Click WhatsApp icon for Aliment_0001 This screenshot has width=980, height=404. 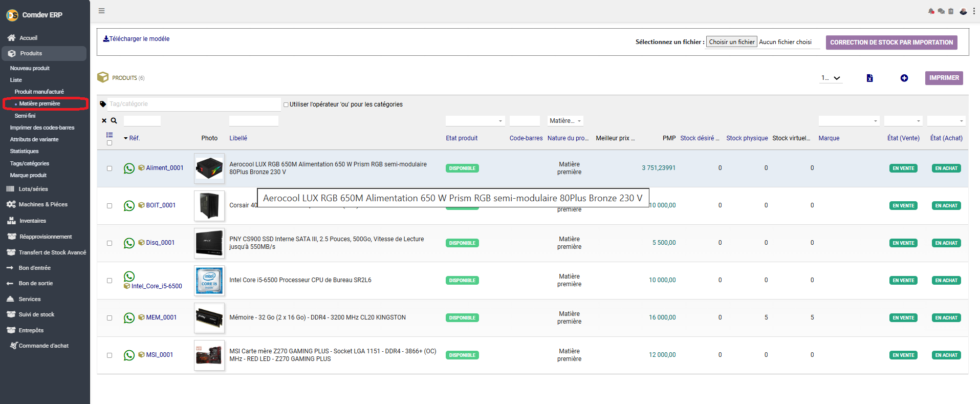click(x=129, y=168)
